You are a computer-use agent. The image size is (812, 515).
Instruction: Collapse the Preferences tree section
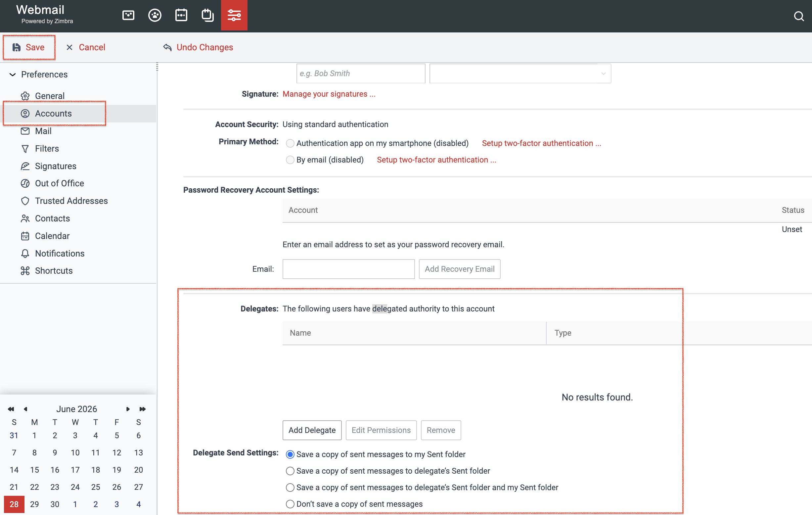pos(13,74)
